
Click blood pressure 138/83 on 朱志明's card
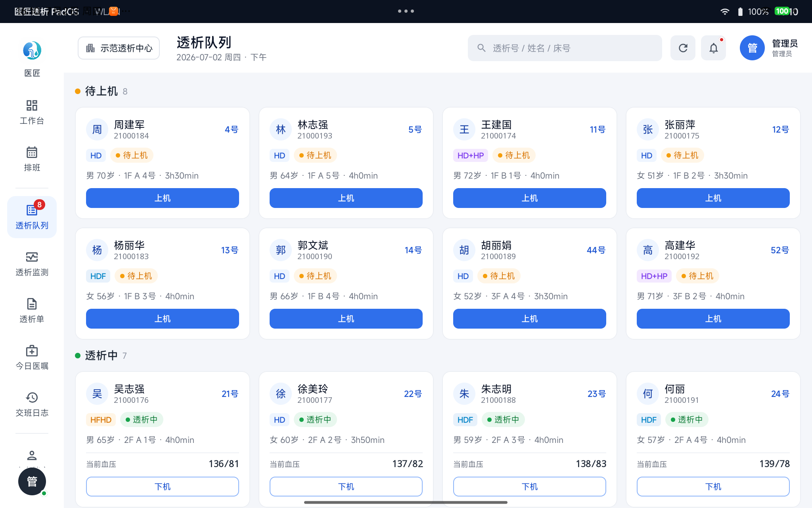pos(591,464)
